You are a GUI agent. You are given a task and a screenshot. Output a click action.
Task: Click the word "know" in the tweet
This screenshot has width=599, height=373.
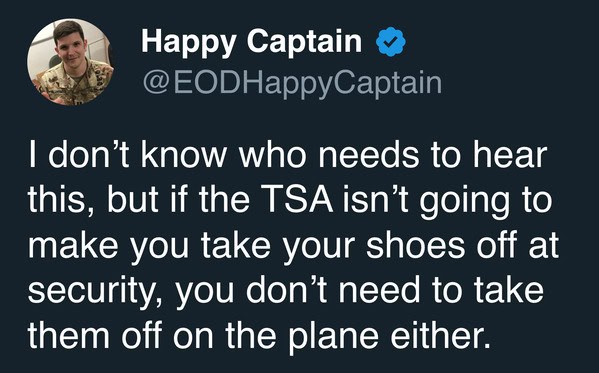pyautogui.click(x=183, y=154)
